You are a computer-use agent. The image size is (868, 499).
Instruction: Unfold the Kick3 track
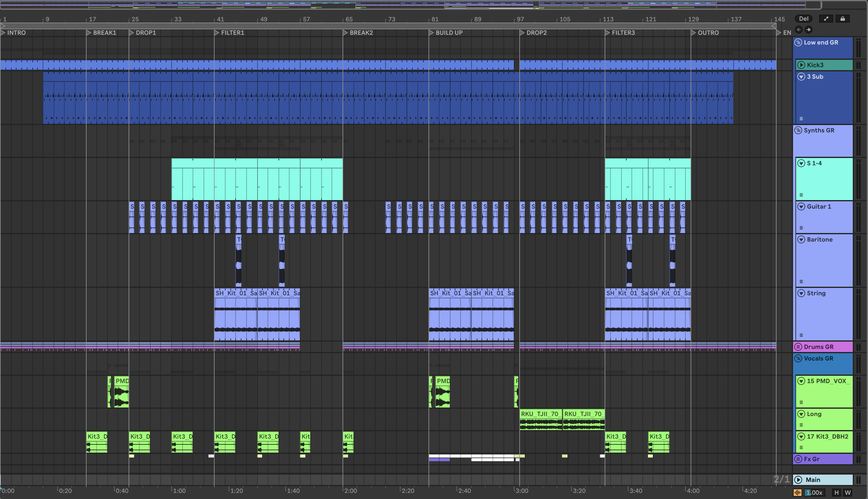click(801, 65)
